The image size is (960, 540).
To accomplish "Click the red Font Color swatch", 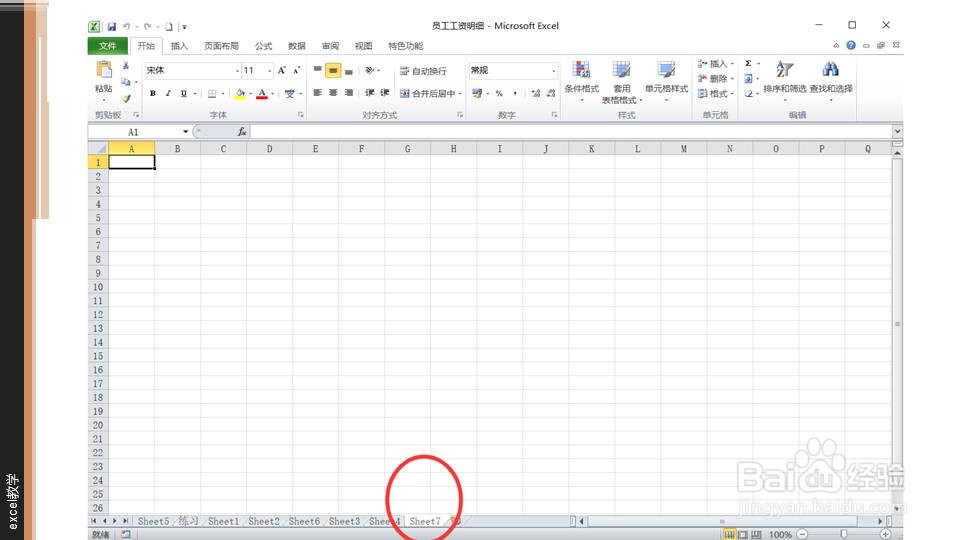I will (262, 94).
